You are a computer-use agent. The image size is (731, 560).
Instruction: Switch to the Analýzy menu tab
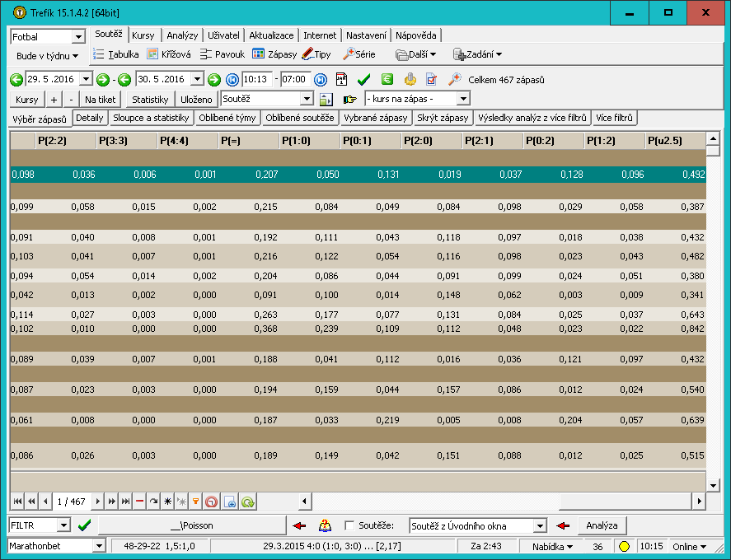(182, 35)
